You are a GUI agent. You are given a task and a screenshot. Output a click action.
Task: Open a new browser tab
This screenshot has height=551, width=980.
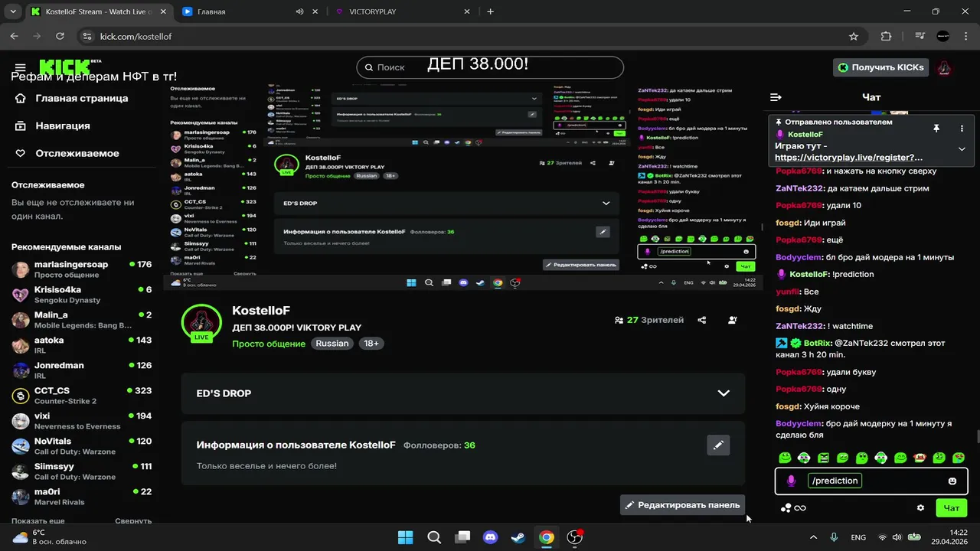491,11
